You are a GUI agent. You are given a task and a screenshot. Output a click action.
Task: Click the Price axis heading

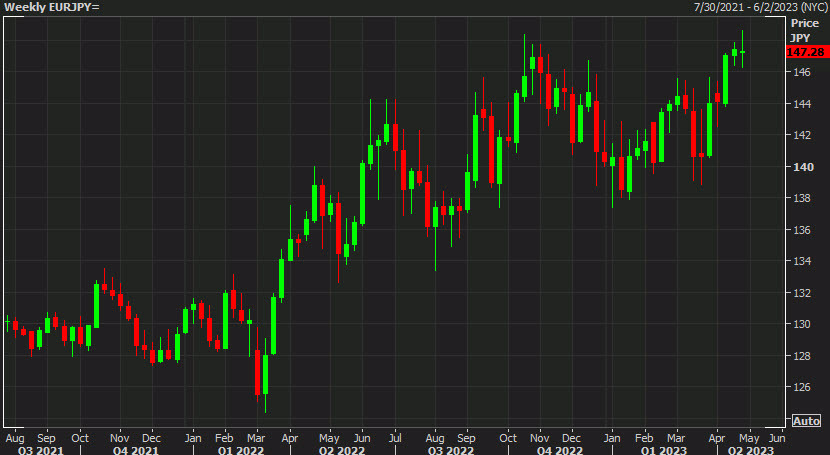click(805, 23)
